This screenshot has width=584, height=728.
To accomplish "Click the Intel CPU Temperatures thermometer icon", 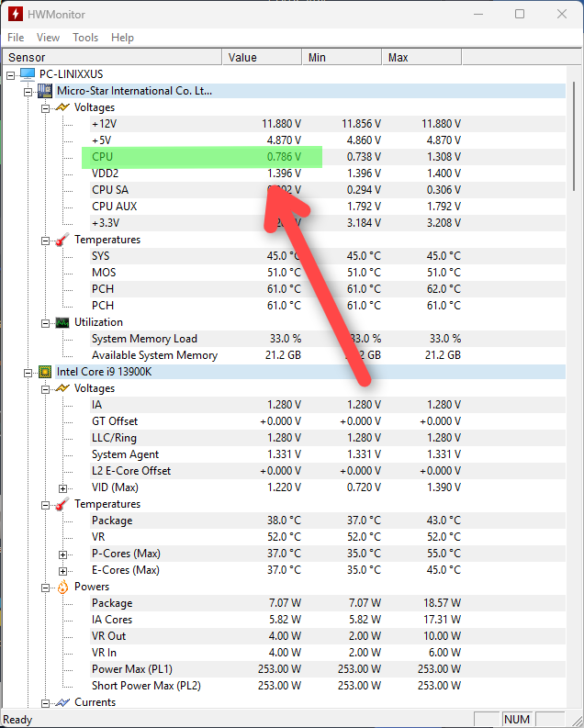I will pyautogui.click(x=62, y=504).
